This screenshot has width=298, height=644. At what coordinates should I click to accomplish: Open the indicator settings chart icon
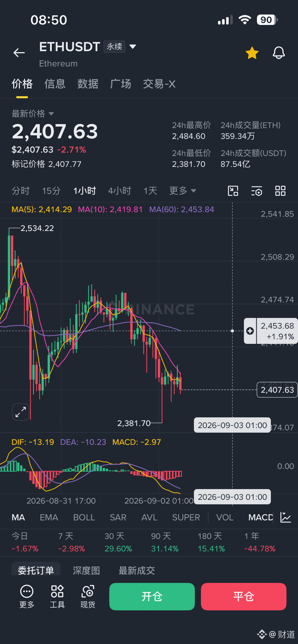pos(286,517)
